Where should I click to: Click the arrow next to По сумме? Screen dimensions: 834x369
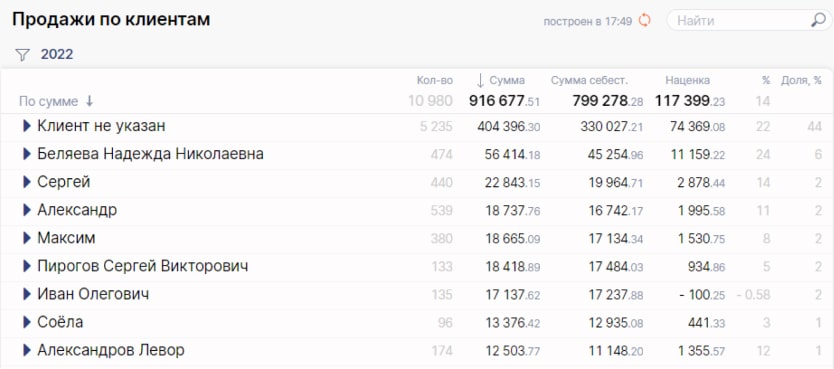(89, 101)
